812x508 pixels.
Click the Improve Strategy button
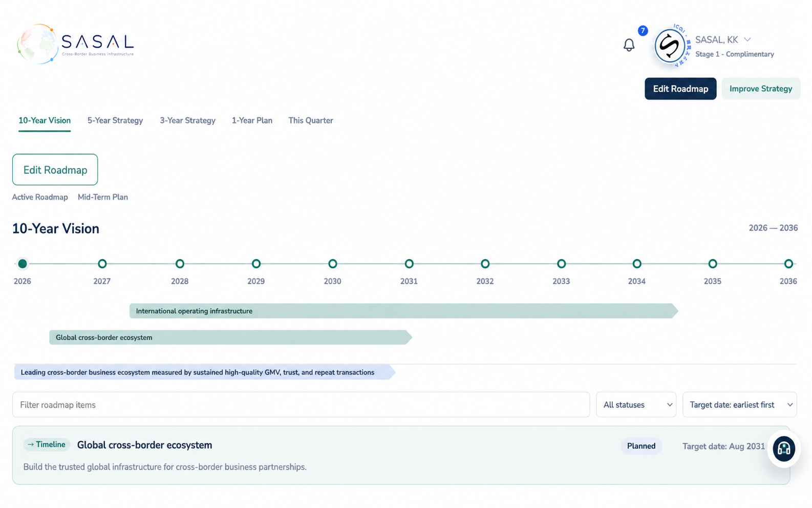[x=761, y=89]
